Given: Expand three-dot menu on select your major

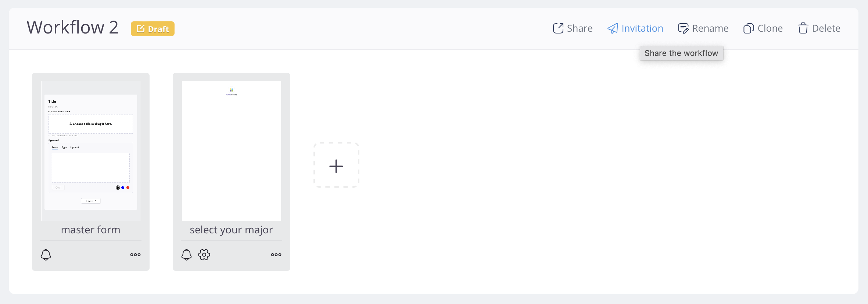Looking at the screenshot, I should tap(276, 255).
